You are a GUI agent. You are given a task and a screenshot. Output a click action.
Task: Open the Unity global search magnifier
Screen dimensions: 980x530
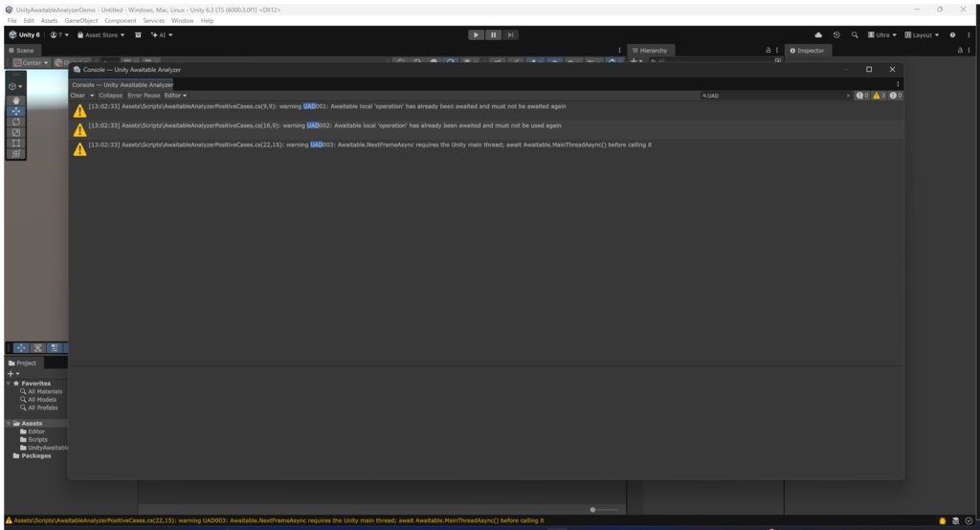click(855, 35)
